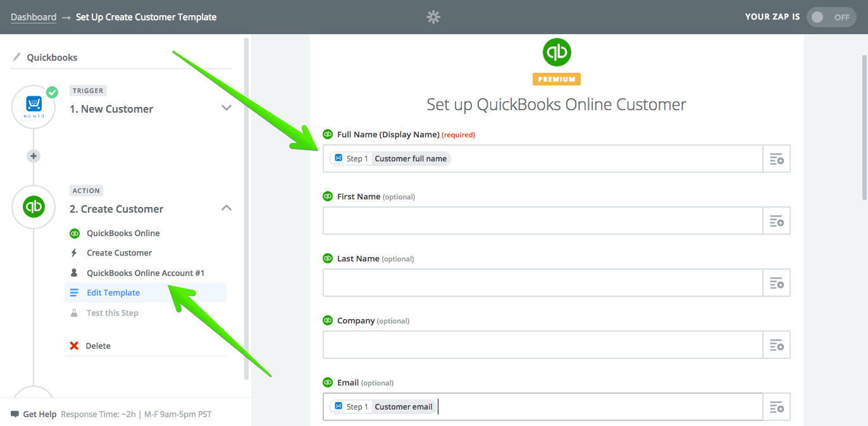Click the list icon beside Edit Template
Viewport: 868px width, 426px height.
pos(74,292)
